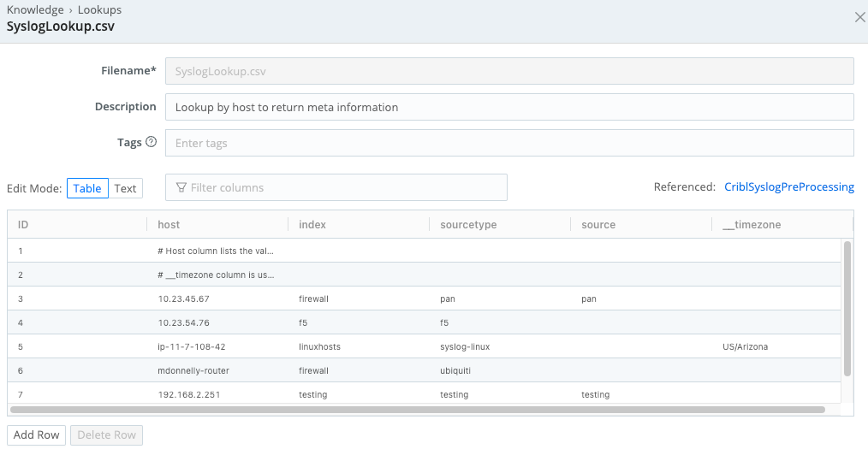Viewport: 868px width, 461px height.
Task: Select row ID 5 cell
Action: (21, 347)
